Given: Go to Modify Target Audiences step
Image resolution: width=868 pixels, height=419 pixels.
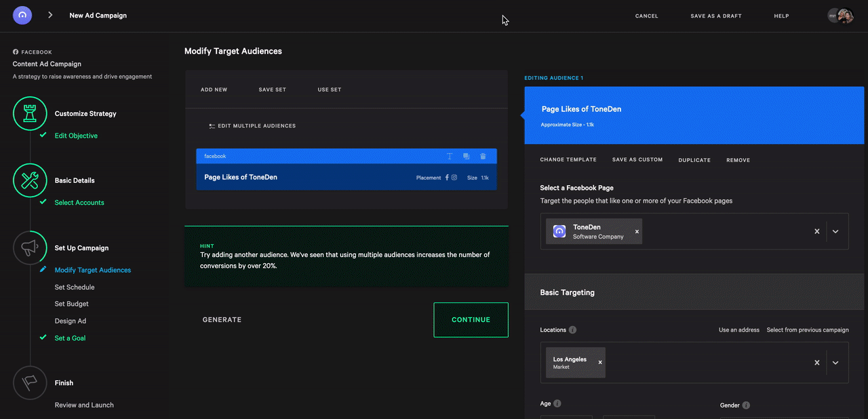Looking at the screenshot, I should point(93,270).
